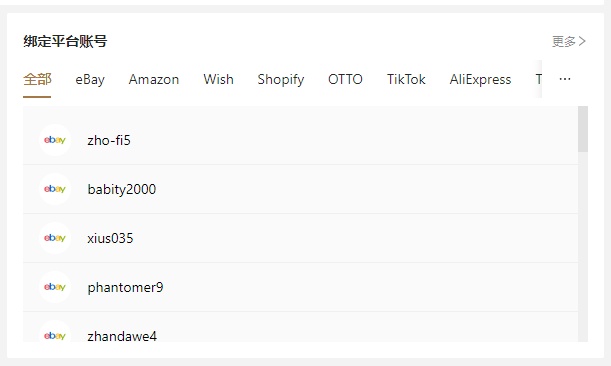
Task: Select the OTTO tab
Action: (x=345, y=79)
